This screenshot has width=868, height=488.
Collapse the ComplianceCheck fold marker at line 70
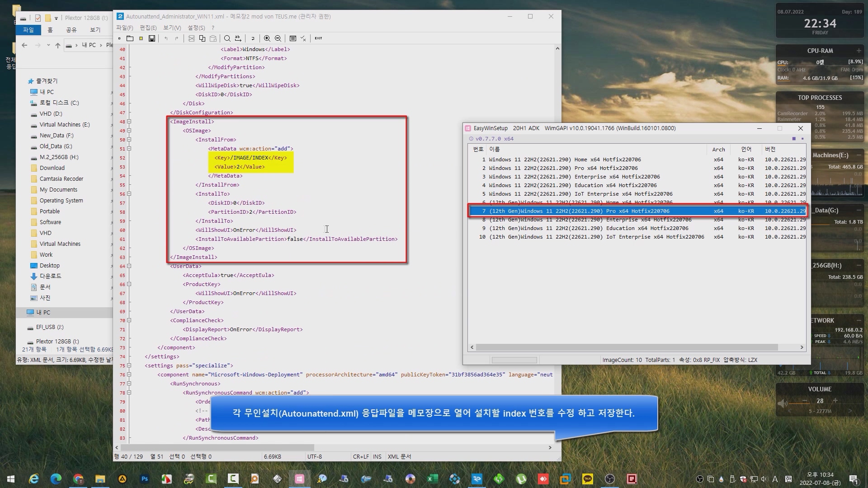coord(129,320)
